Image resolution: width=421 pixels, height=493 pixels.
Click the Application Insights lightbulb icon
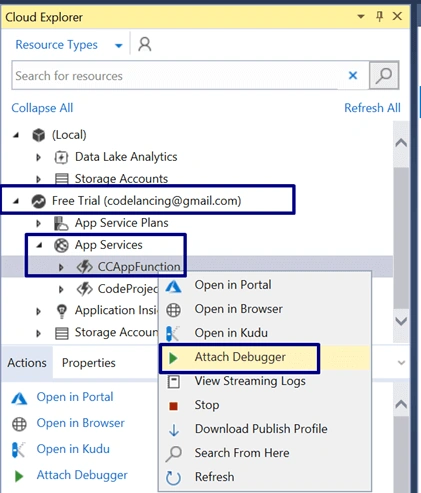click(x=62, y=311)
